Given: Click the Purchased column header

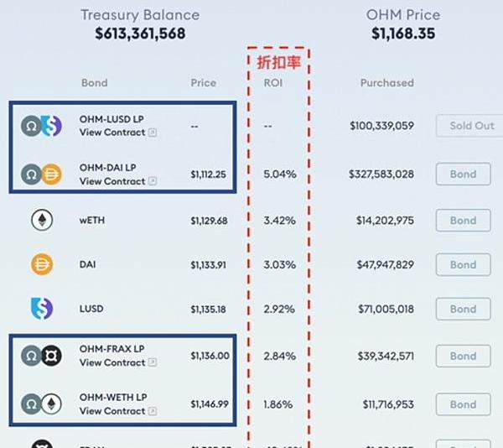Looking at the screenshot, I should coord(387,83).
